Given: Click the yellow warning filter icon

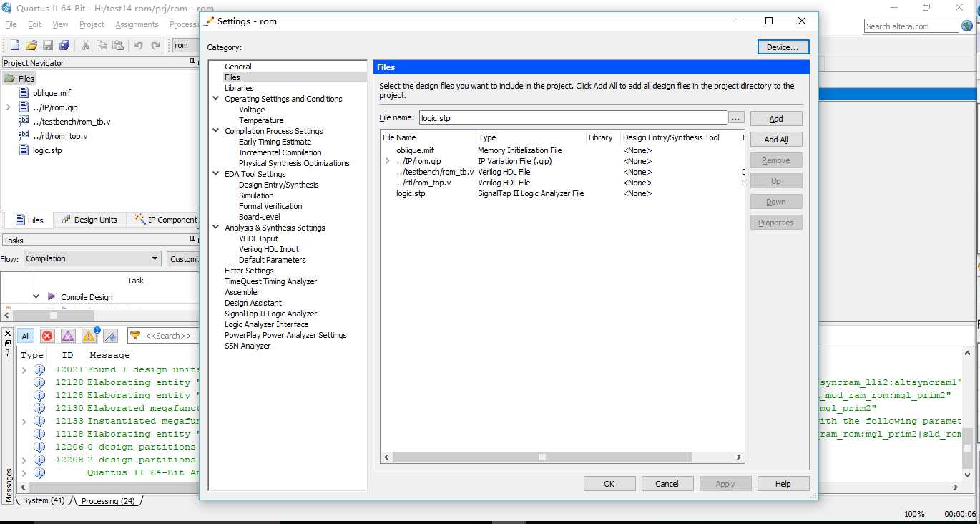Looking at the screenshot, I should point(89,336).
